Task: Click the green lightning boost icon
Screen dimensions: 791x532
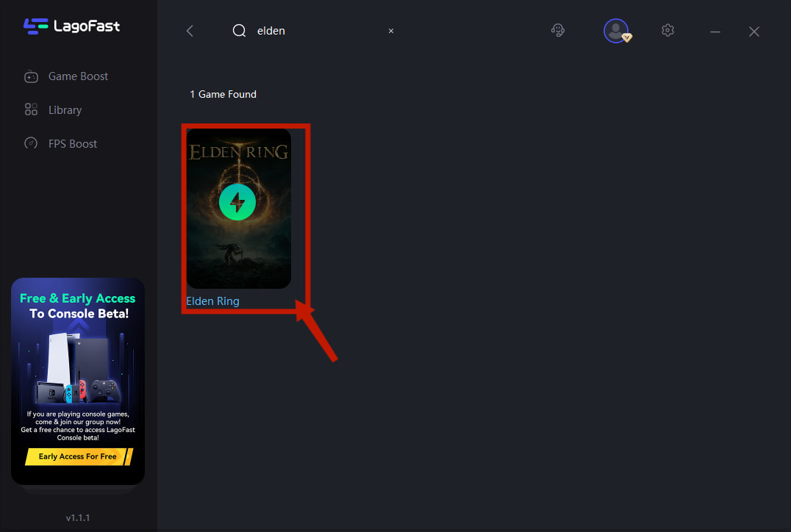Action: point(237,202)
